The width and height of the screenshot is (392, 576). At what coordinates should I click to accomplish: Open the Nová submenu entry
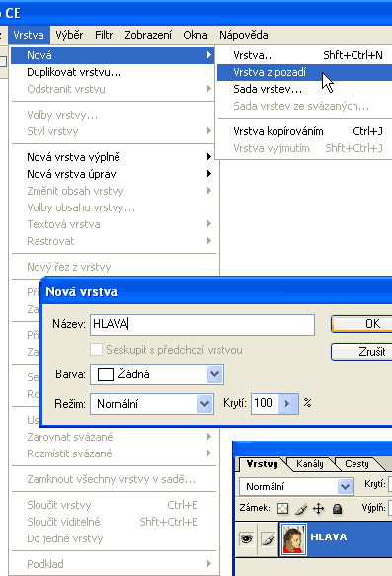(113, 55)
